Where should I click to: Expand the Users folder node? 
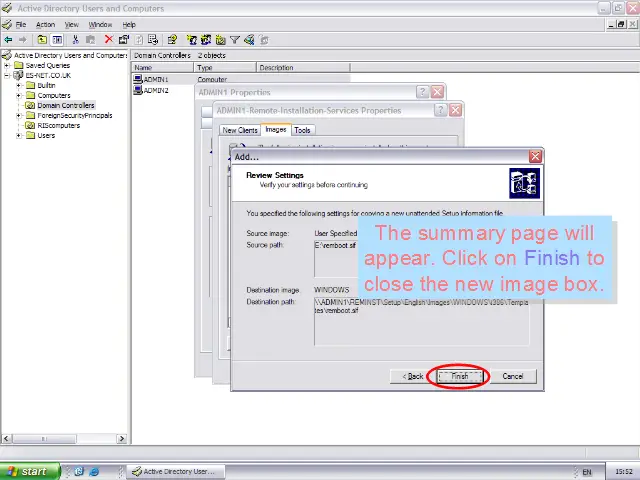coord(18,136)
